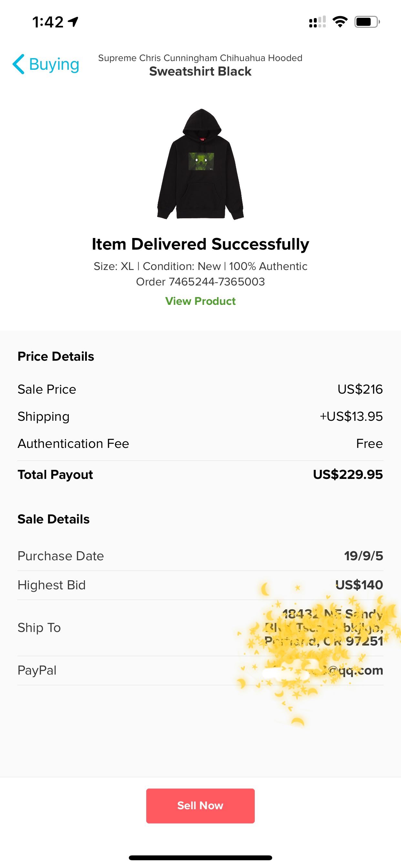Select the Shipping cost row
The image size is (401, 868).
(200, 417)
